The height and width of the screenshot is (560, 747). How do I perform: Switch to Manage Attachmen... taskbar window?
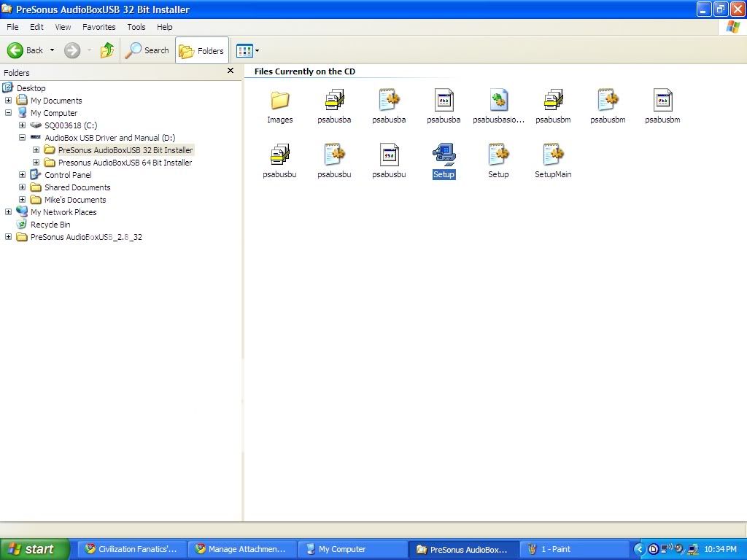click(x=242, y=549)
